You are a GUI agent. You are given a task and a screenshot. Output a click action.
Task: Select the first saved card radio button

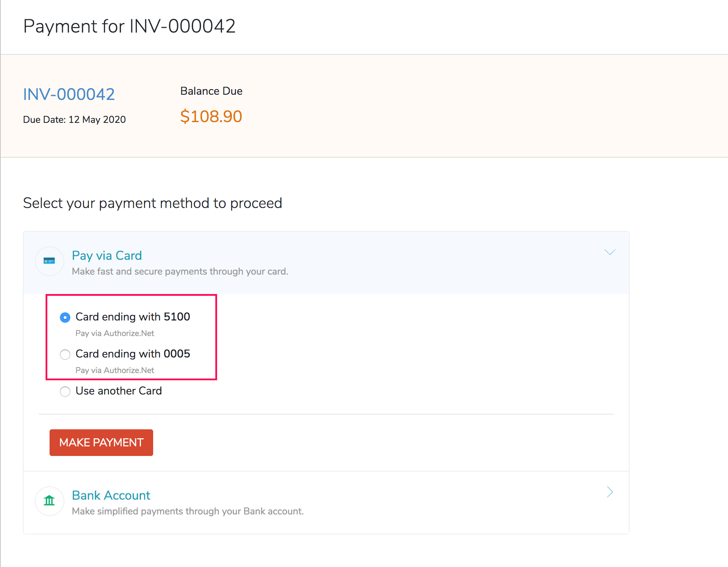[x=65, y=317]
